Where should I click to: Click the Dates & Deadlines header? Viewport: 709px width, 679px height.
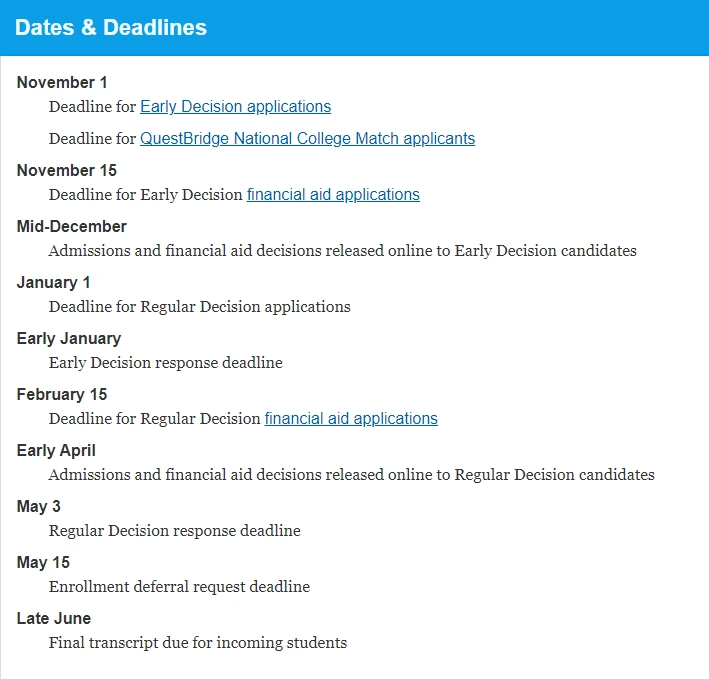[x=111, y=28]
